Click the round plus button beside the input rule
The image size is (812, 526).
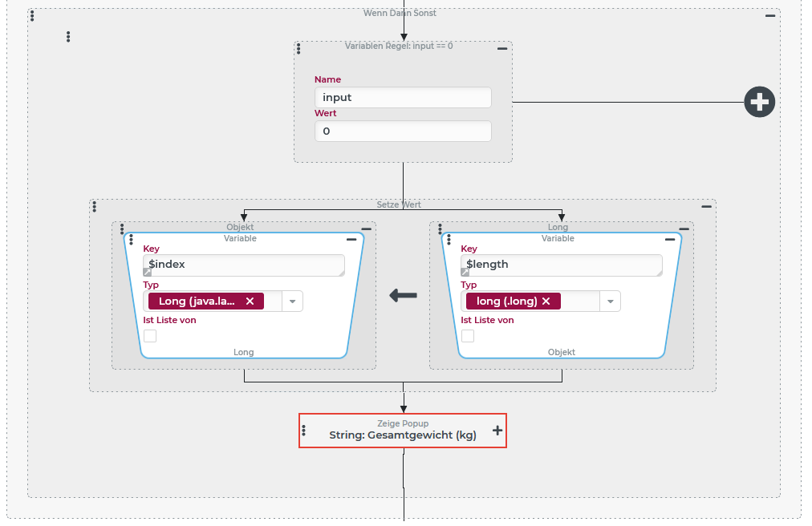point(759,103)
